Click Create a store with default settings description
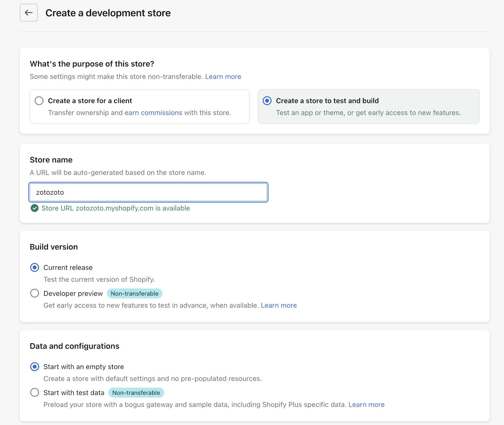 pos(153,379)
